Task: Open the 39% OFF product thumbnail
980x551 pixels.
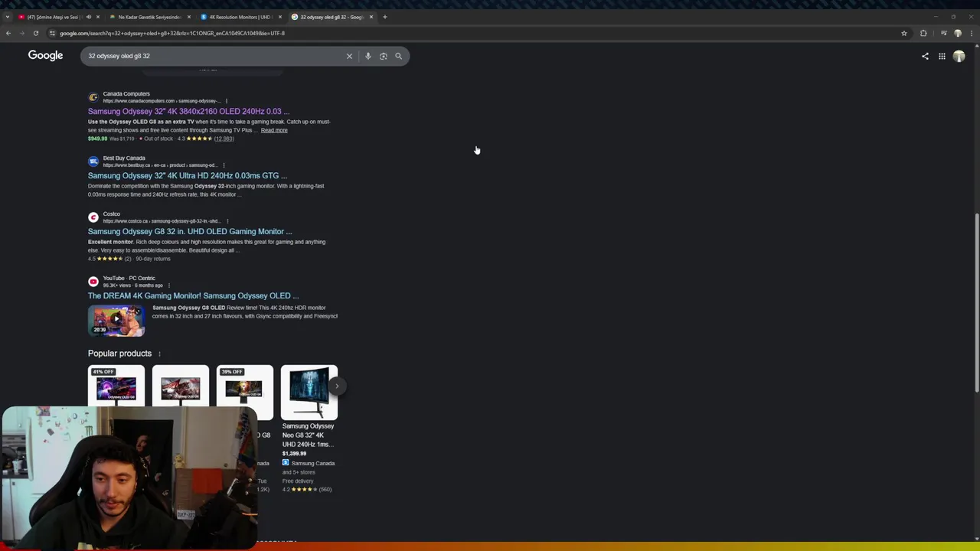Action: [244, 392]
